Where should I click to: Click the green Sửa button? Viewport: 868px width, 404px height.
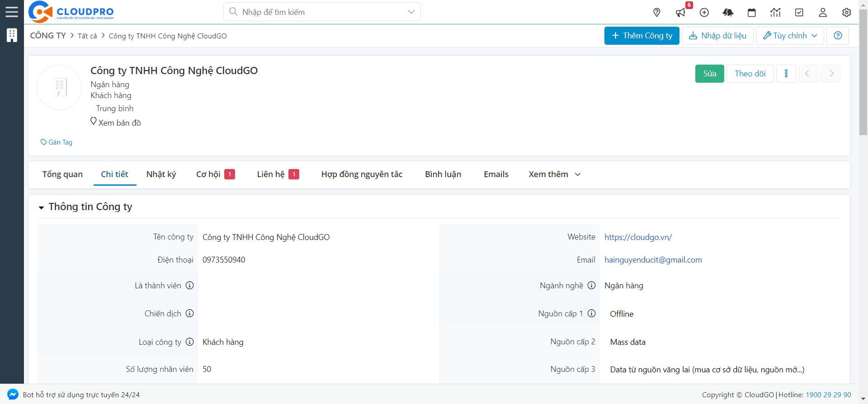[x=709, y=74]
